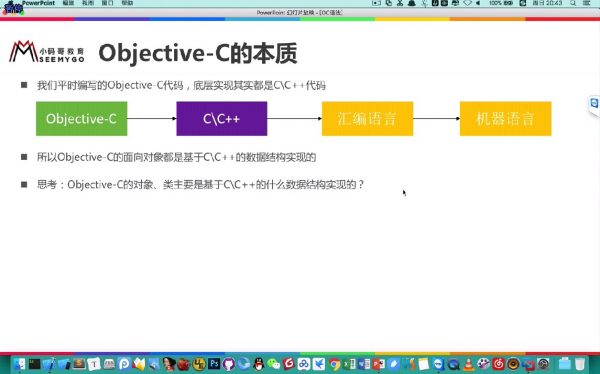Image resolution: width=600 pixels, height=374 pixels.
Task: Click the yellow 机器语言 box
Action: (x=505, y=119)
